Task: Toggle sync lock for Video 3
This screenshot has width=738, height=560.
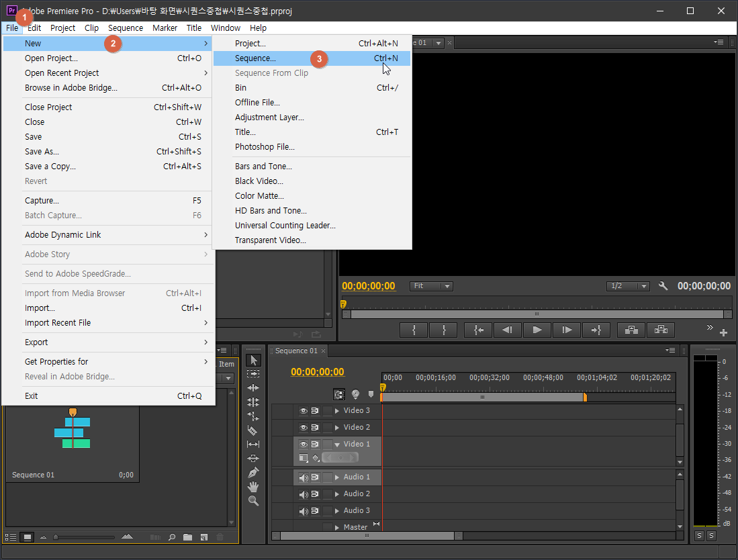Action: [315, 411]
